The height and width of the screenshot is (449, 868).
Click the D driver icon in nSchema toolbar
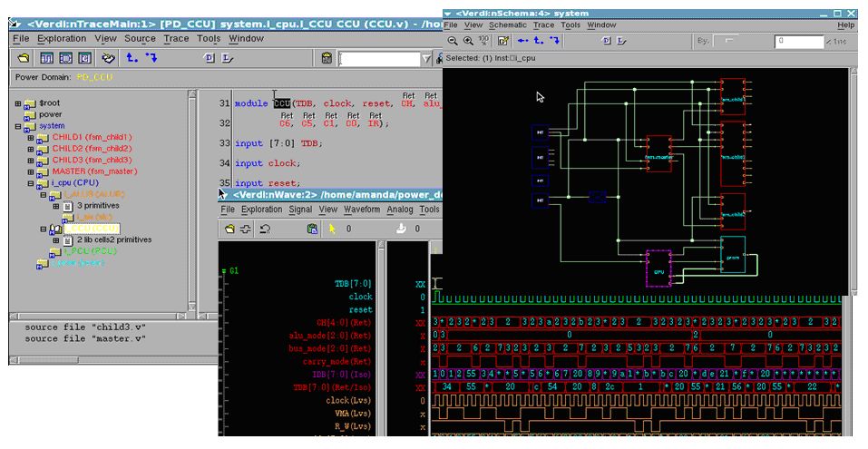pos(607,41)
